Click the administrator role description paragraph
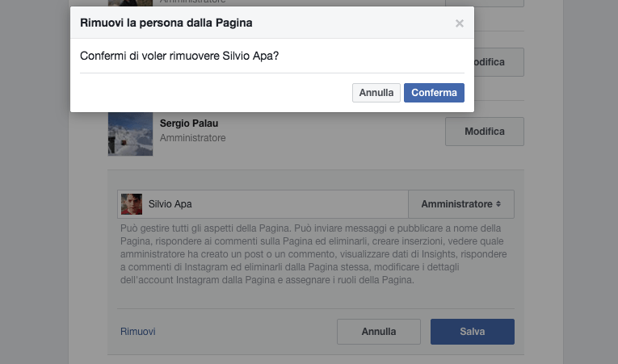The image size is (618, 364). 313,254
